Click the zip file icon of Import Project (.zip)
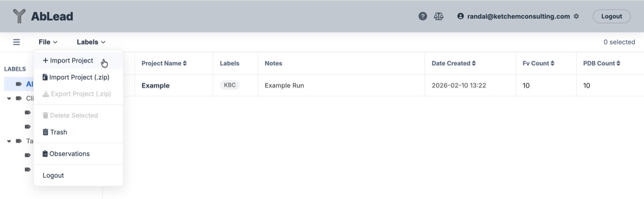 tap(45, 77)
